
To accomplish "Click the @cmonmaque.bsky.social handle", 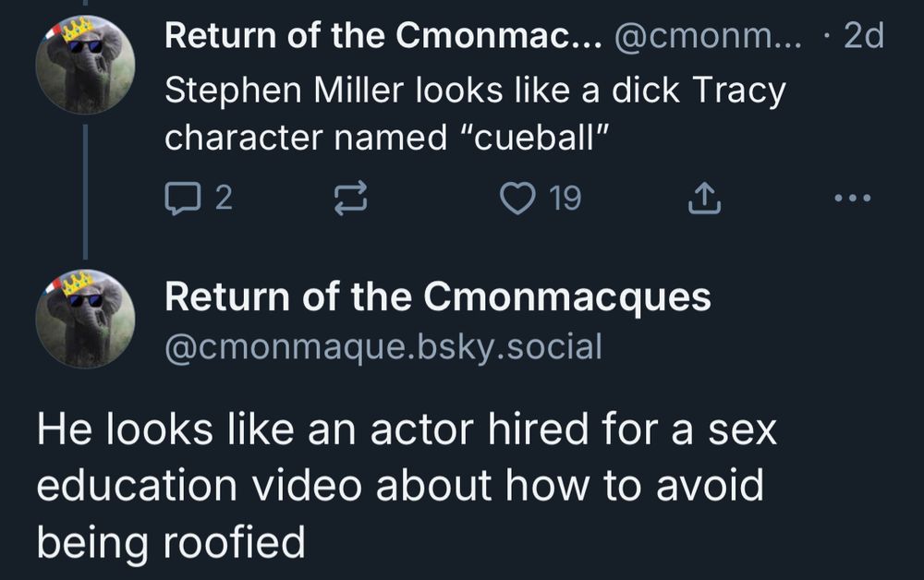I will coord(383,346).
